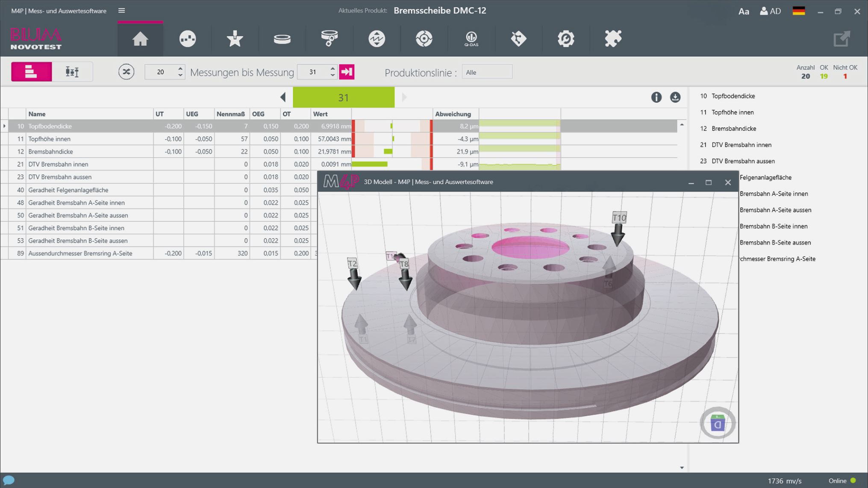The image size is (868, 488).
Task: Toggle font size with Aa button
Action: pos(744,12)
